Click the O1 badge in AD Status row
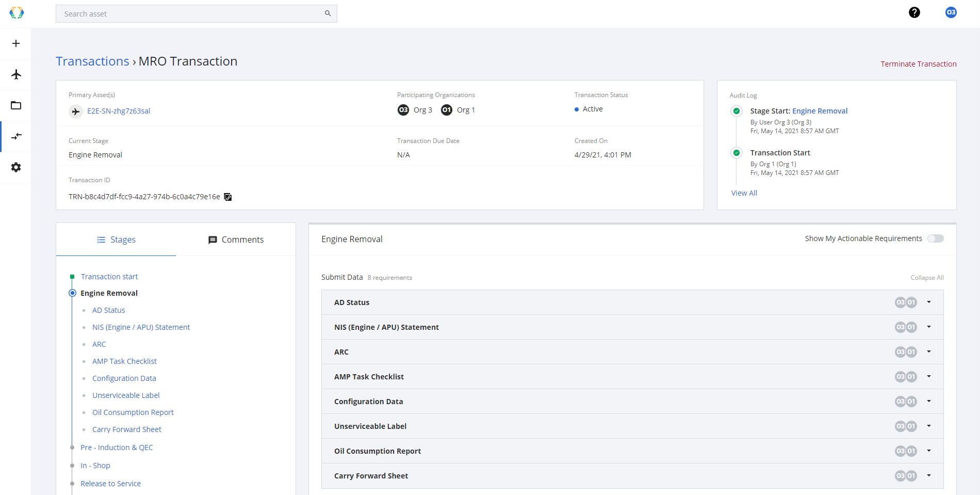The height and width of the screenshot is (495, 980). point(911,302)
